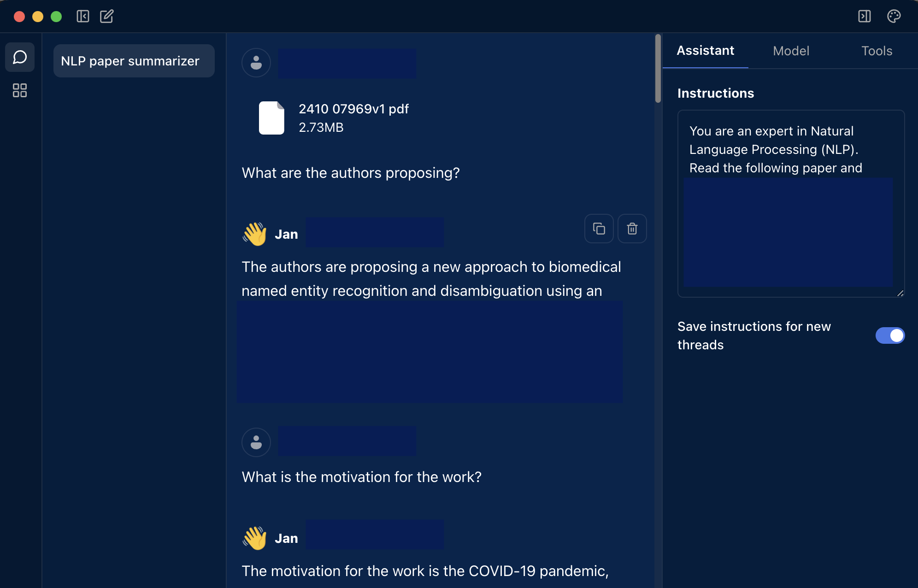Open the hub grid icon
Image resolution: width=918 pixels, height=588 pixels.
point(20,90)
